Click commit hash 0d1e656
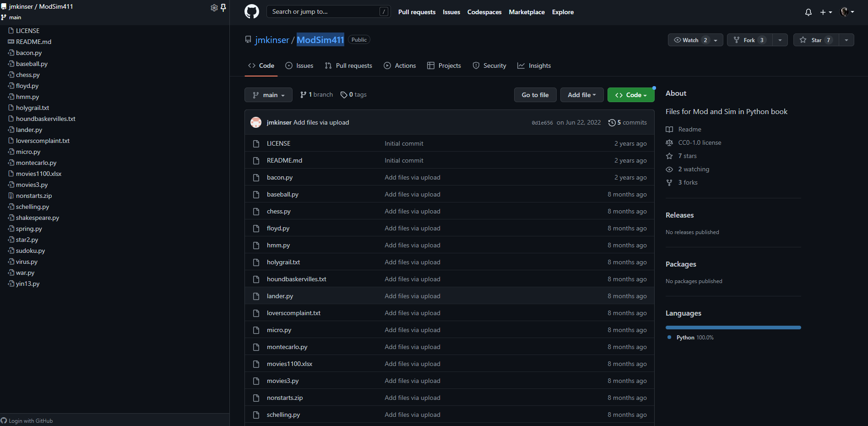The height and width of the screenshot is (426, 868). 542,123
